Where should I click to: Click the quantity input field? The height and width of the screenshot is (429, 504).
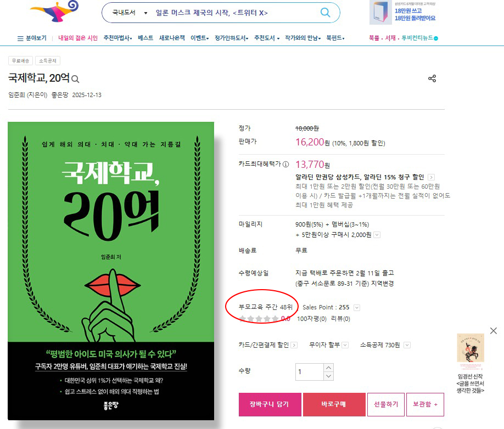click(x=309, y=372)
